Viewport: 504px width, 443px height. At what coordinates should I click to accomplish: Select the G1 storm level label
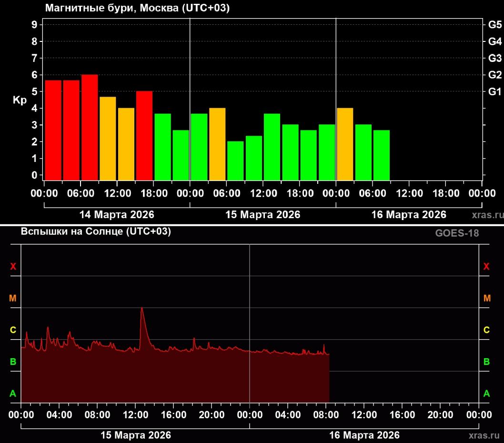click(495, 91)
